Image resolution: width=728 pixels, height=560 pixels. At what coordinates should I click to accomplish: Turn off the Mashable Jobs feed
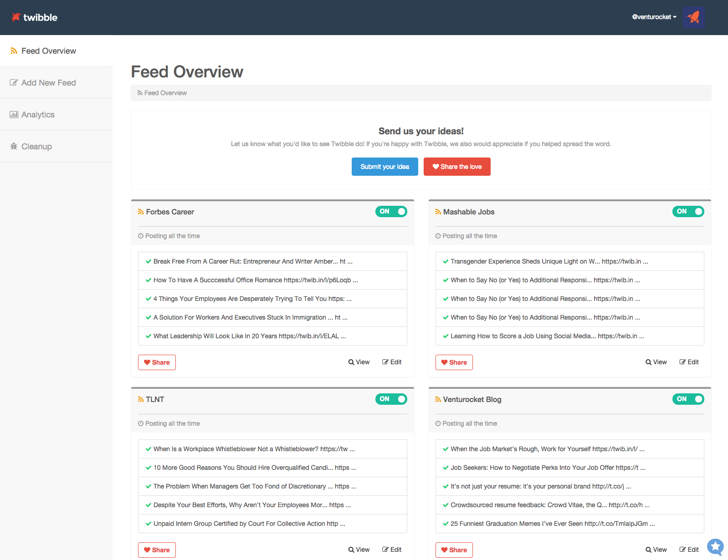[688, 211]
